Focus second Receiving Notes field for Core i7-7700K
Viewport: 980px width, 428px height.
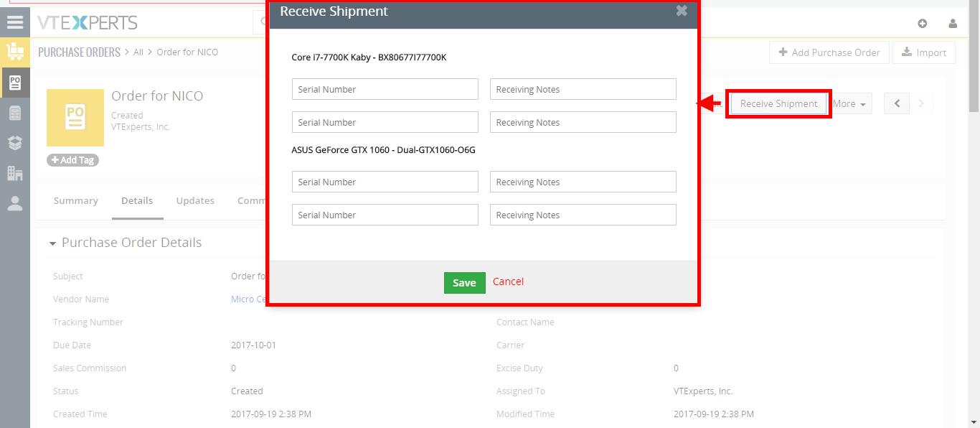(x=583, y=122)
